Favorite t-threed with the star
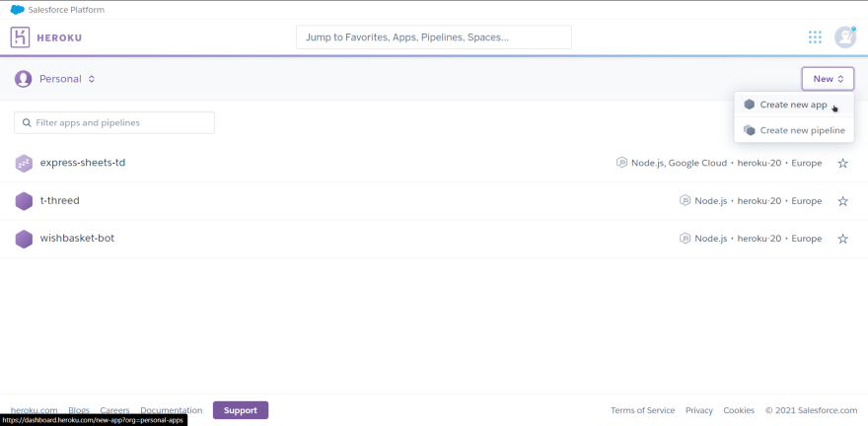Image resolution: width=868 pixels, height=426 pixels. [842, 201]
